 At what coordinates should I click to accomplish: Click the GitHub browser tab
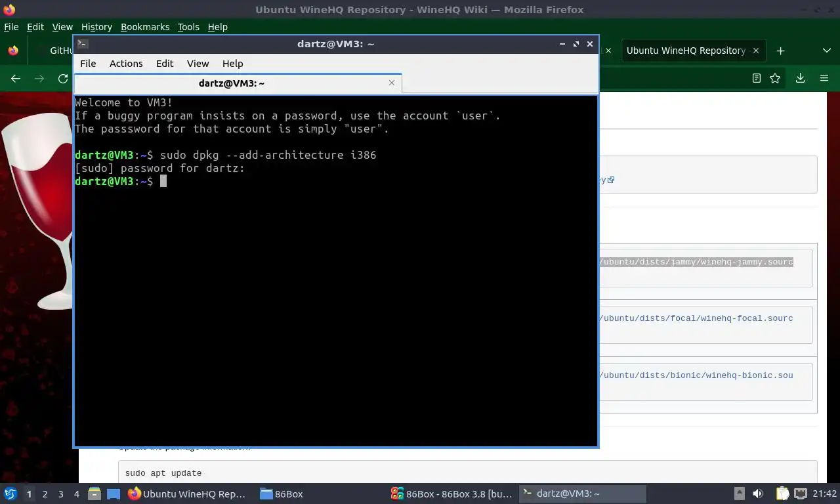point(55,51)
